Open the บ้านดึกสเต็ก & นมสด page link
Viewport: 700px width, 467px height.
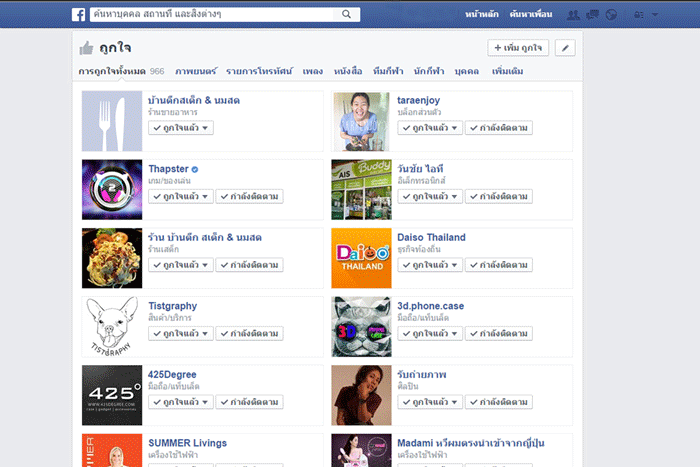[194, 100]
